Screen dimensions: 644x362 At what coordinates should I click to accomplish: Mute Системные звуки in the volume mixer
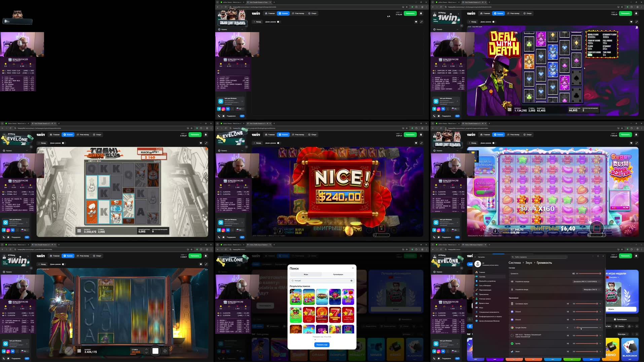pos(568,304)
